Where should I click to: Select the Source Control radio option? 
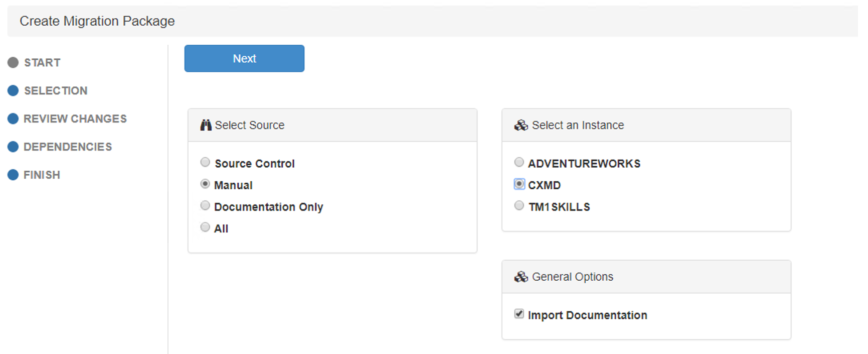point(205,162)
